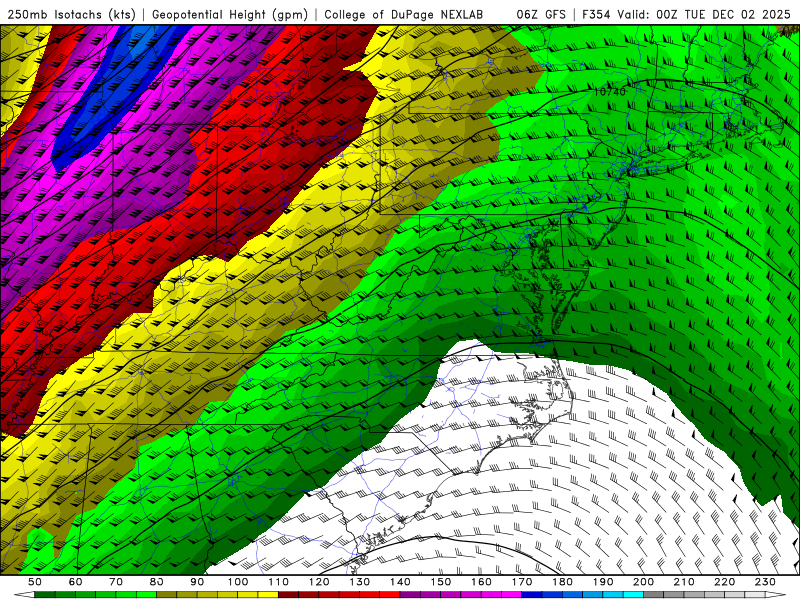Viewport: 800px width, 600px height.
Task: Click the '170' color scale label
Action: 522,582
